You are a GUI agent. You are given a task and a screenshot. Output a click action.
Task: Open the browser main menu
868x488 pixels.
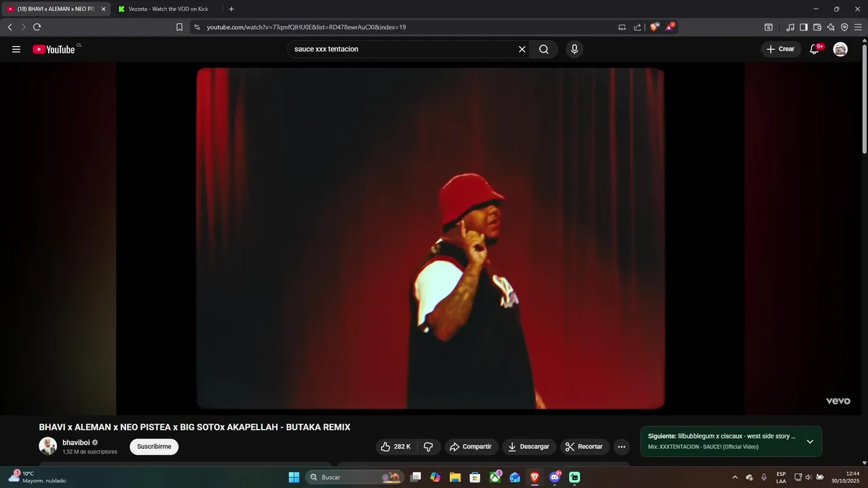(859, 27)
